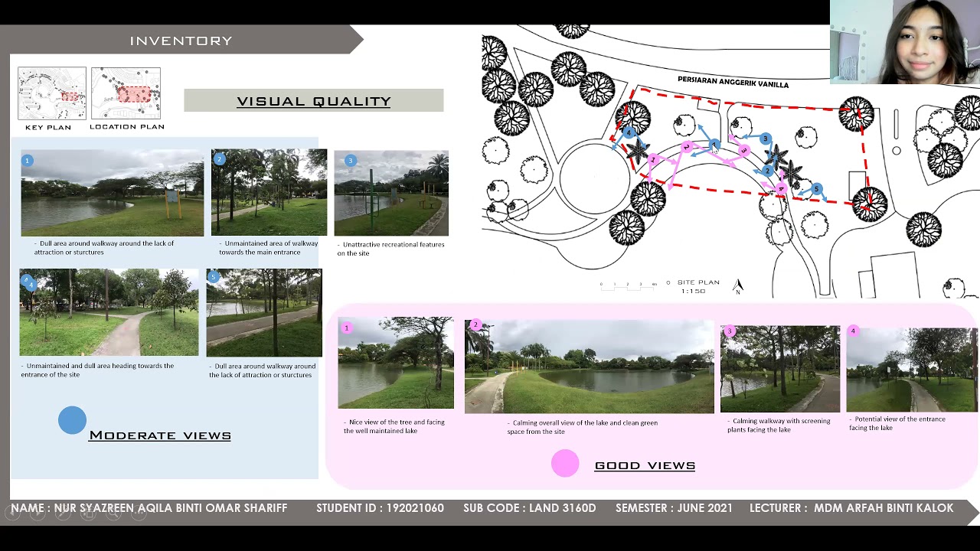This screenshot has width=980, height=551.
Task: Open more slideshow options ellipsis control
Action: (x=139, y=513)
